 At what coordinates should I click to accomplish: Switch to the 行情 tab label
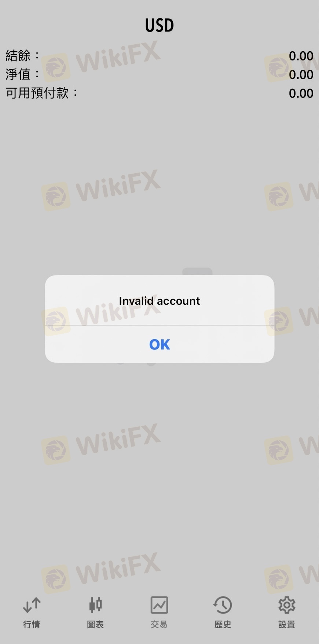(x=32, y=624)
